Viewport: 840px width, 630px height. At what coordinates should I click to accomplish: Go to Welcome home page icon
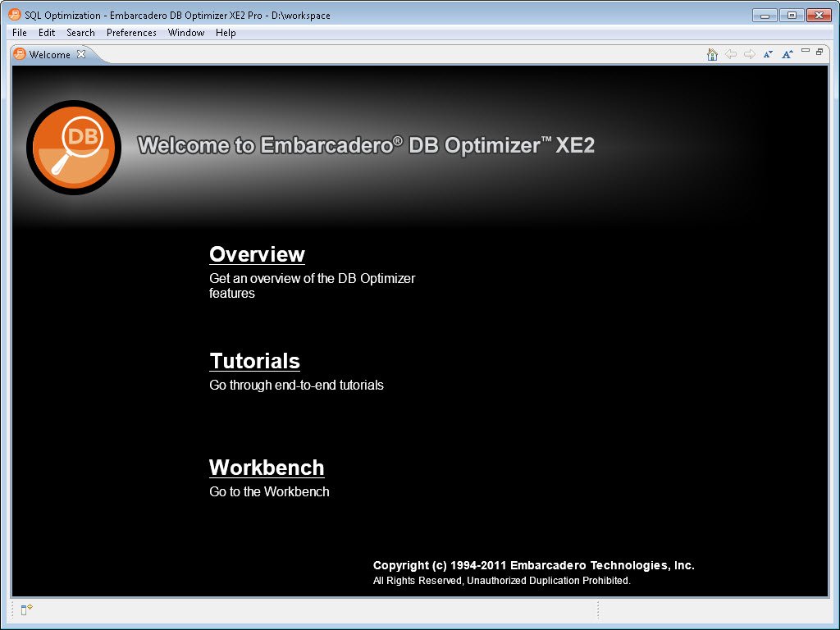(x=712, y=54)
